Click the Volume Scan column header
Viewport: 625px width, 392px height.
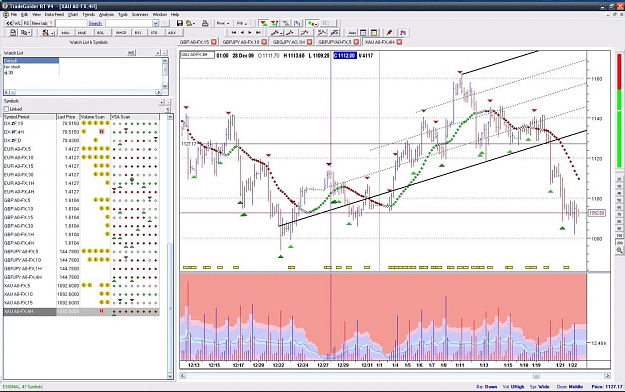(95, 117)
